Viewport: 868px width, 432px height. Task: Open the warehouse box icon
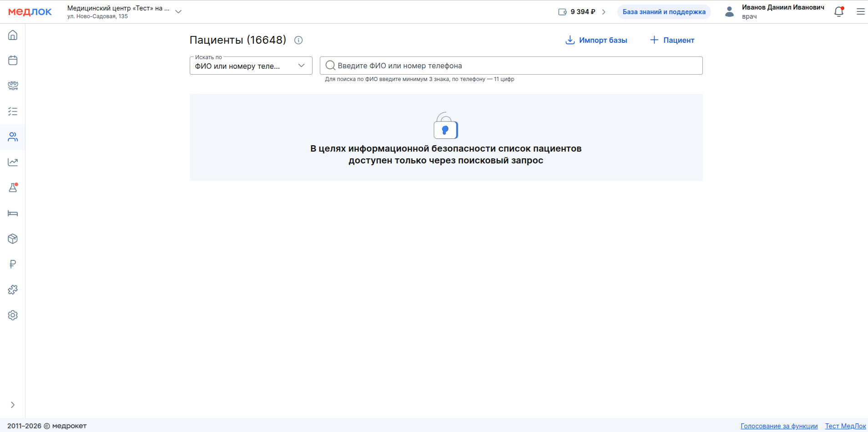click(13, 239)
